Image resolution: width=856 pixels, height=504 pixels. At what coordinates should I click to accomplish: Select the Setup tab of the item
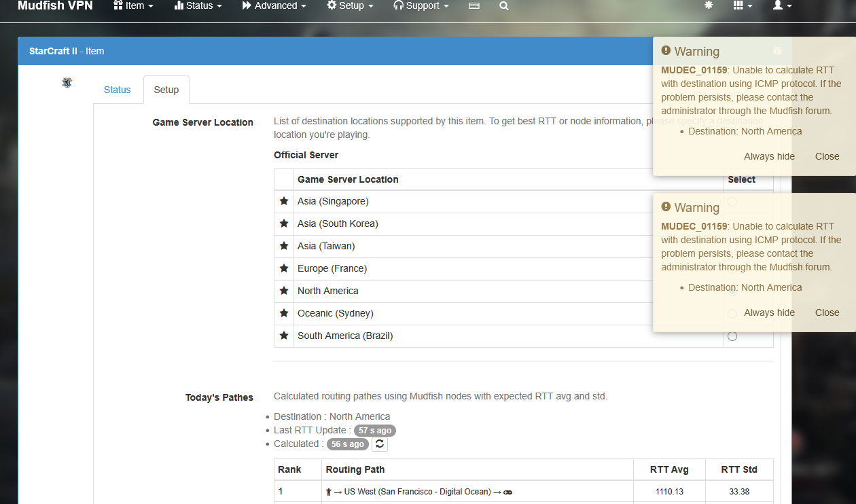point(166,90)
